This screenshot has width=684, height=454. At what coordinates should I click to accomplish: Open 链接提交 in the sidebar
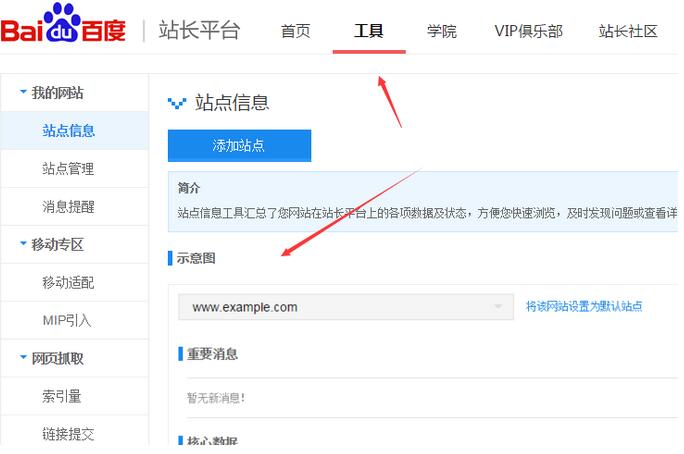[69, 433]
